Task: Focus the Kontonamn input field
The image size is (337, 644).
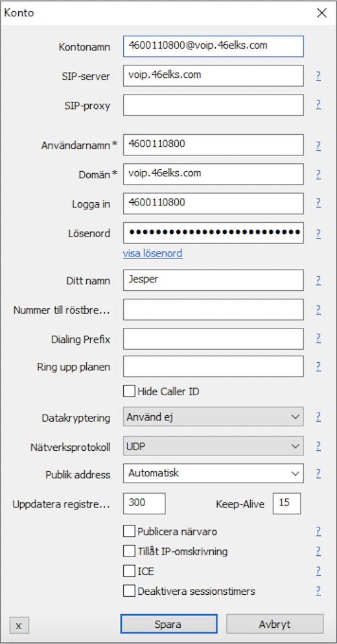Action: [x=213, y=46]
